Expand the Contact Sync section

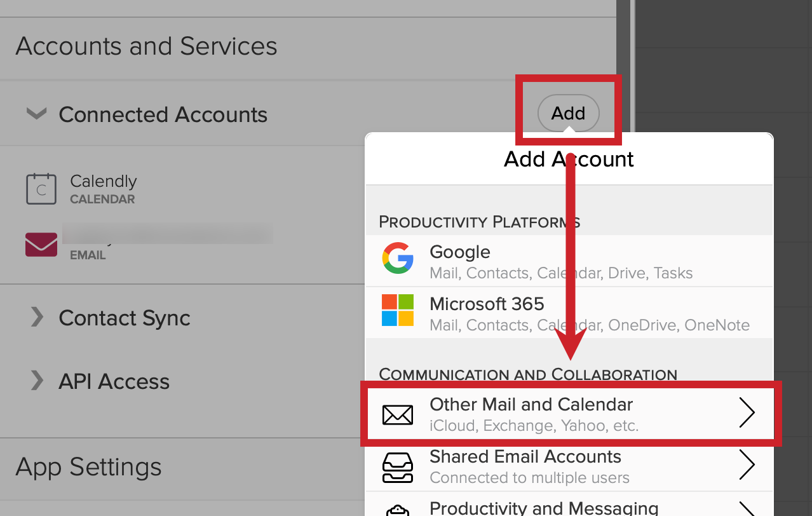(x=37, y=317)
